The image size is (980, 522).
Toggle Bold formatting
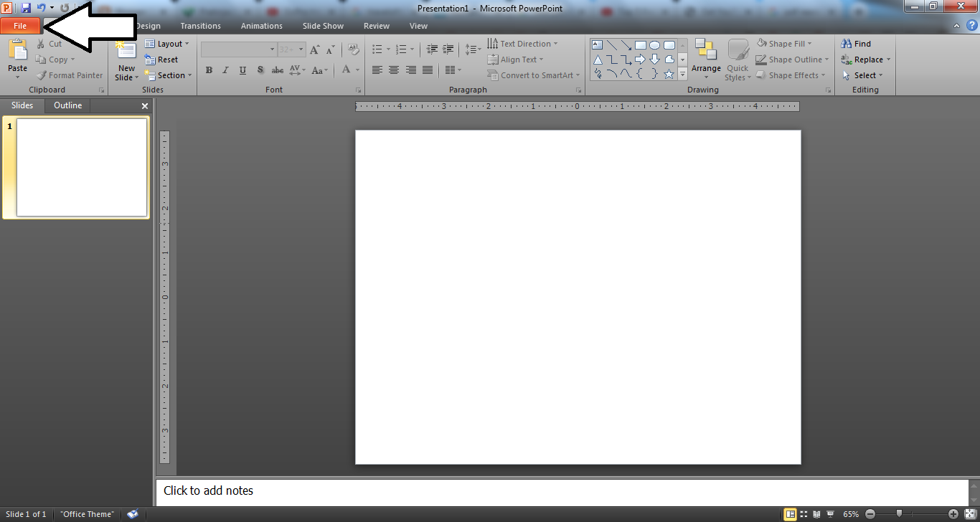click(209, 70)
